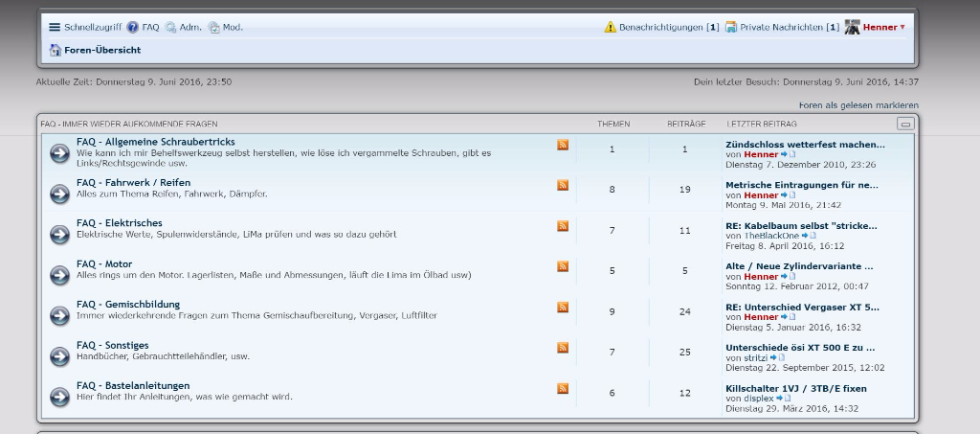Click RSS feed icon for FAQ - Allgemeine Schraubertricks
This screenshot has height=434, width=980.
[x=563, y=145]
